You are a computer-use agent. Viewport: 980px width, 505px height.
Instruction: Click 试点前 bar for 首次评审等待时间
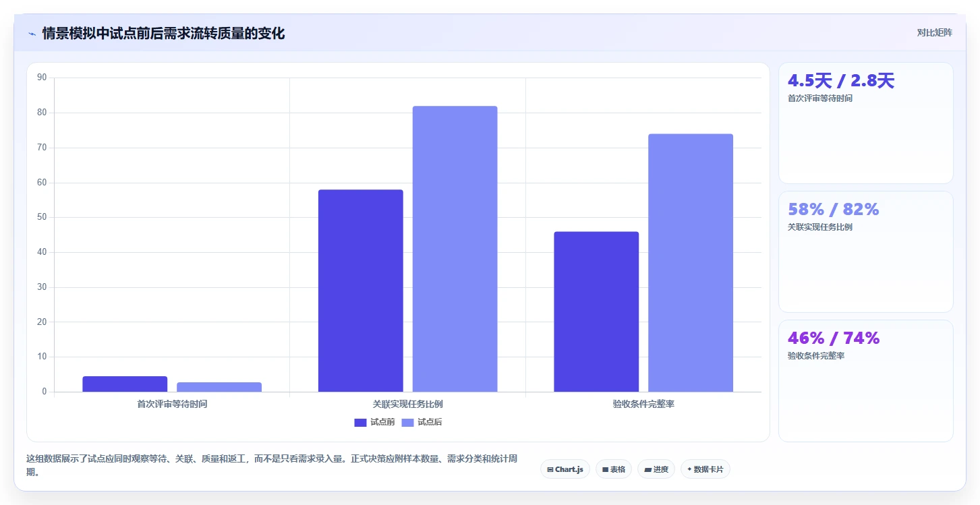[125, 384]
